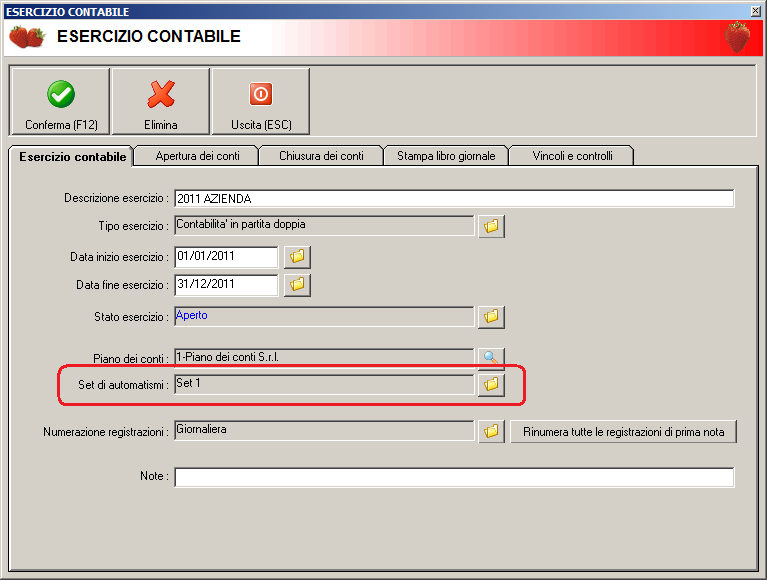Click Rinumera tutte le registrazioni di prima nota
Screen dimensions: 767x580
(x=623, y=432)
